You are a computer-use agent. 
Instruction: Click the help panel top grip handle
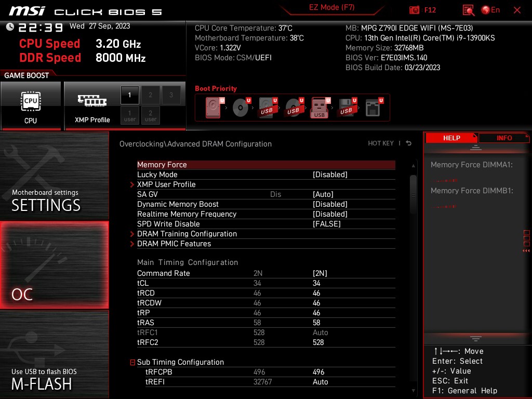pos(476,147)
